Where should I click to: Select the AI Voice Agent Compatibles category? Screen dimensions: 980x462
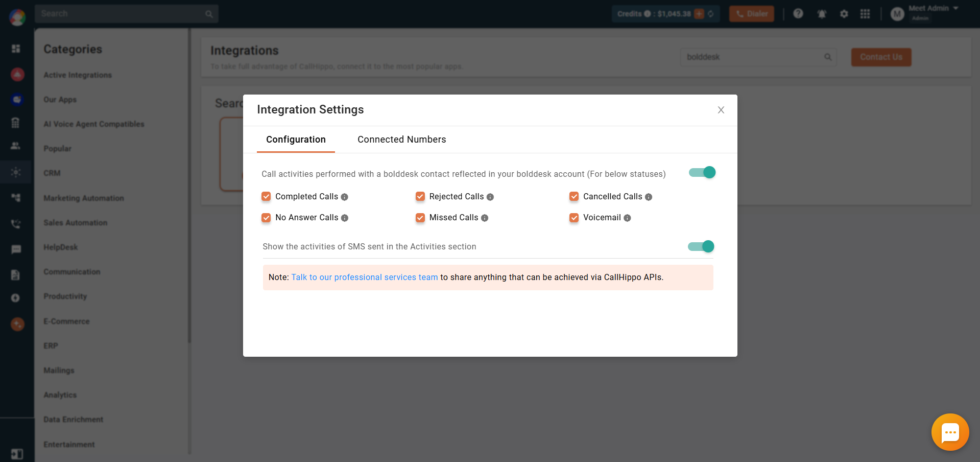click(94, 124)
